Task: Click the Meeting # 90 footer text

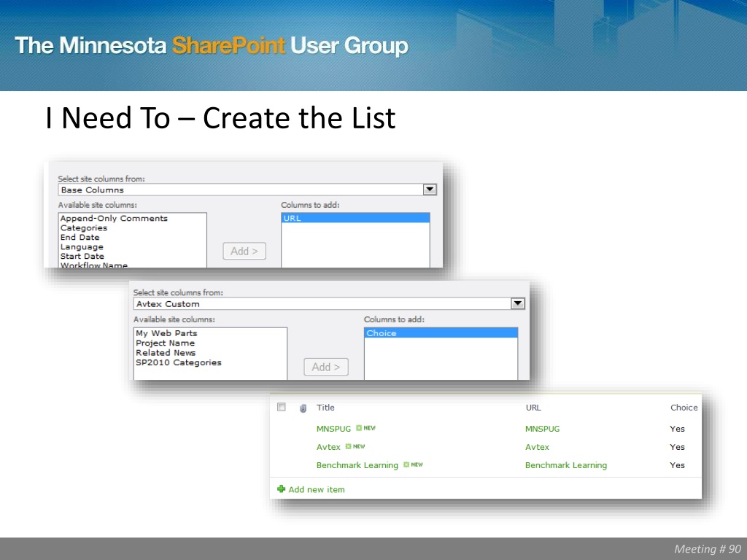Action: click(708, 548)
